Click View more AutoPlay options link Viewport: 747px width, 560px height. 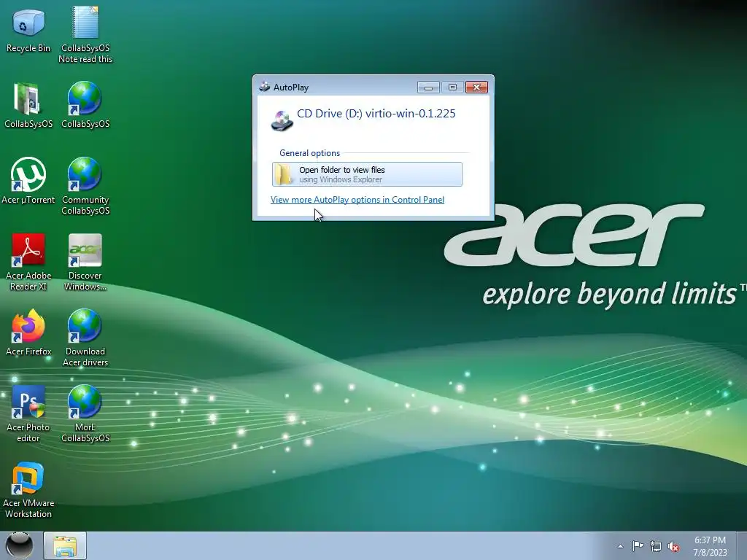pos(357,200)
